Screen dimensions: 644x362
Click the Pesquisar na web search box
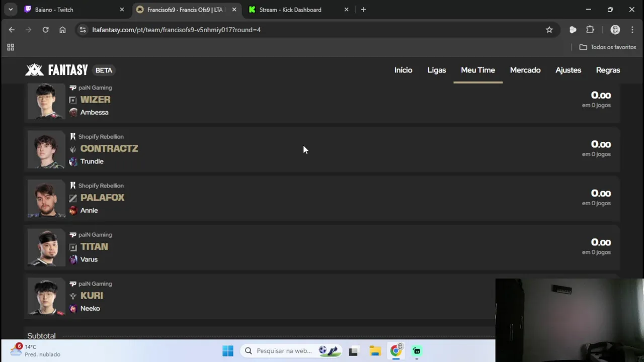[291, 351]
